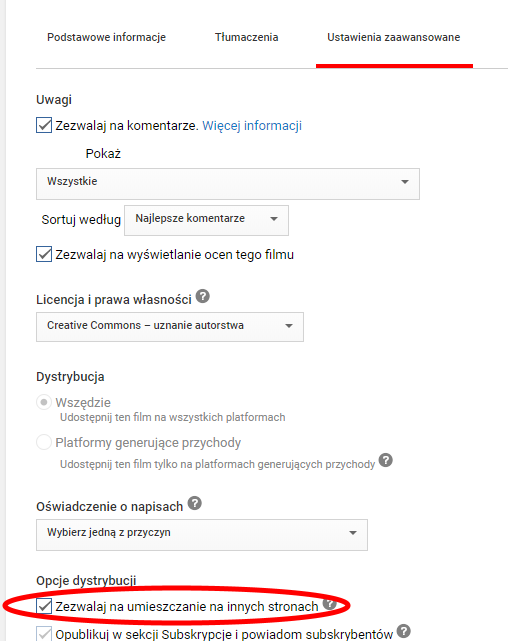Screen dimensions: 508x641
Task: Open Więcej informacji link
Action: coord(252,126)
